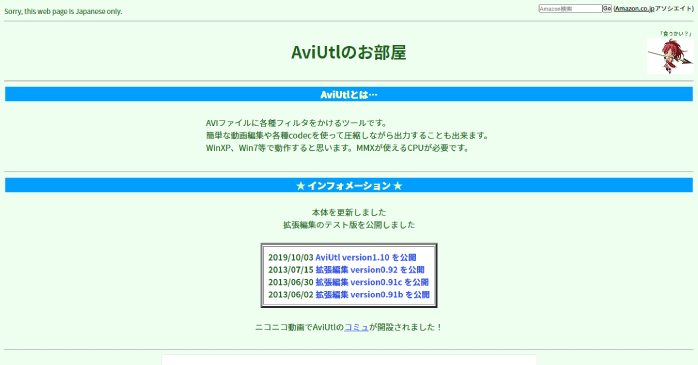Screen dimensions: 698x365
Task: Click the AVIファイルに各種フィルタ description line
Action: click(x=297, y=123)
